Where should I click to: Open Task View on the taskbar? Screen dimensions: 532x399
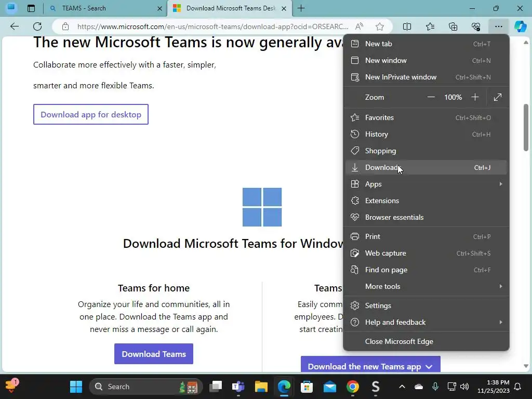coord(216,387)
